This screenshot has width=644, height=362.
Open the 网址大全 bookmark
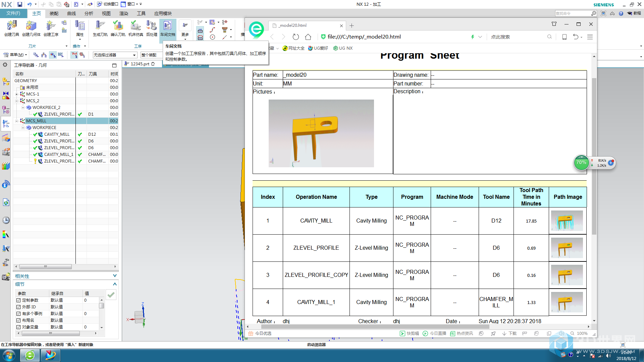coord(294,48)
